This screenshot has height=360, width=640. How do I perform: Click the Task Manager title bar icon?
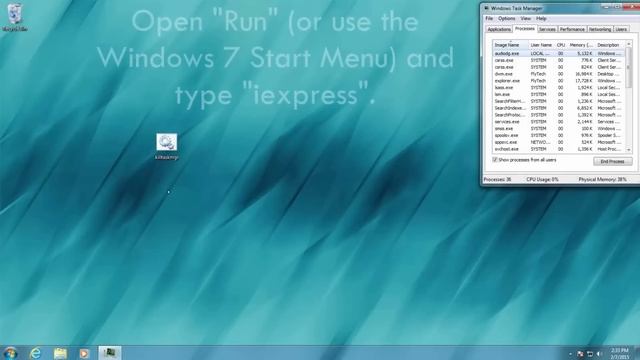(x=487, y=8)
